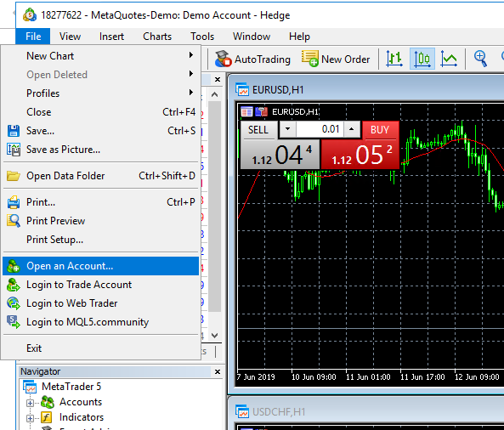
Task: Open the New Order dialog from toolbar
Action: point(336,59)
